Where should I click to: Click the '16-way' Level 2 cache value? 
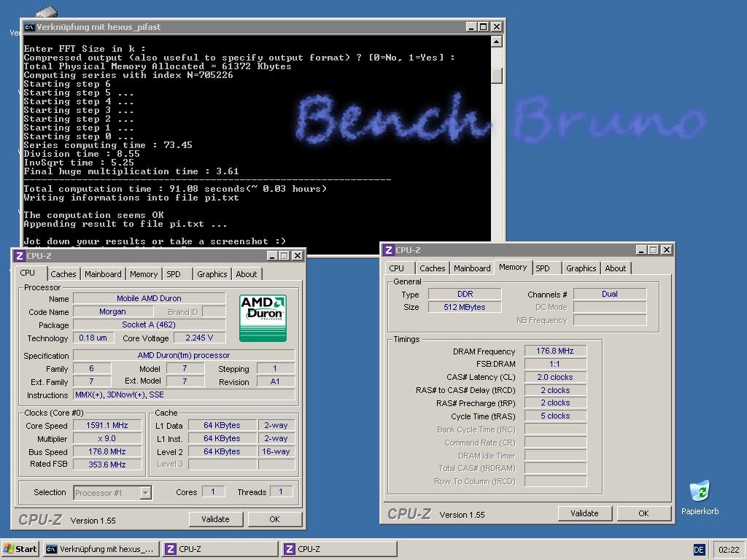(276, 451)
